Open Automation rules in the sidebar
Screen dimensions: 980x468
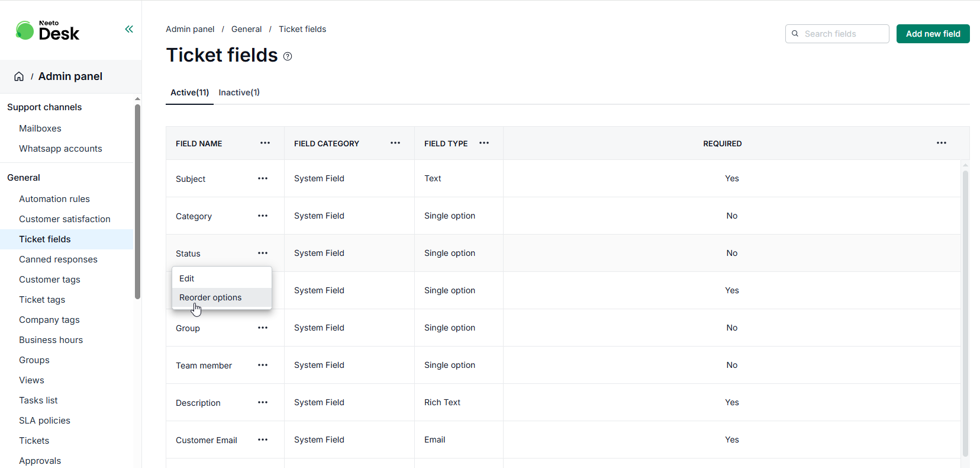pyautogui.click(x=54, y=199)
